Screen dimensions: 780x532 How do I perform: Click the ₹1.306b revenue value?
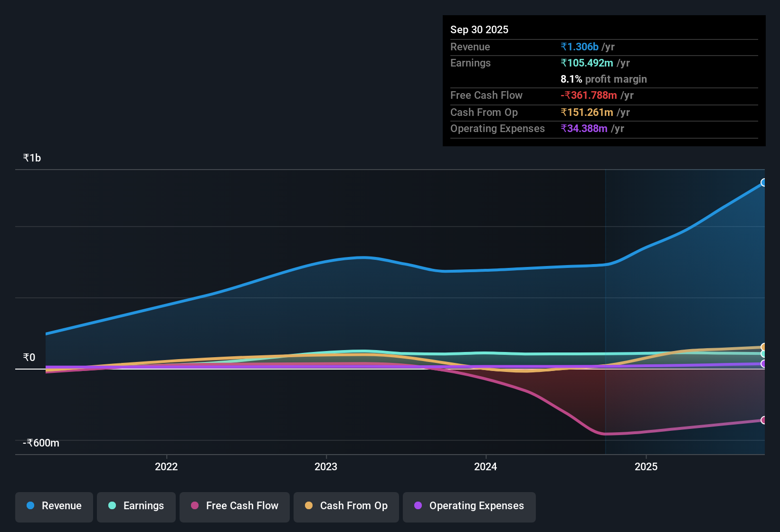pyautogui.click(x=580, y=47)
